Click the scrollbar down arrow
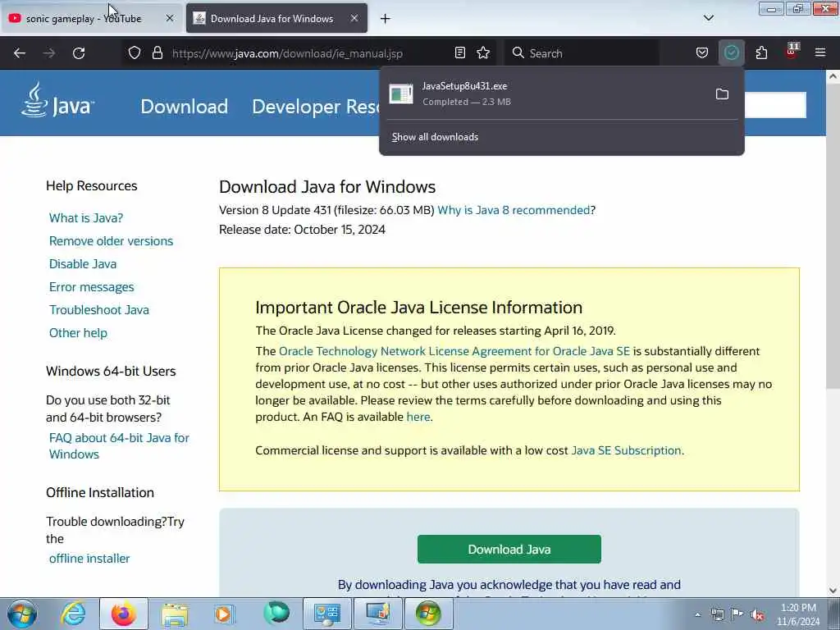The image size is (840, 630). click(x=833, y=591)
